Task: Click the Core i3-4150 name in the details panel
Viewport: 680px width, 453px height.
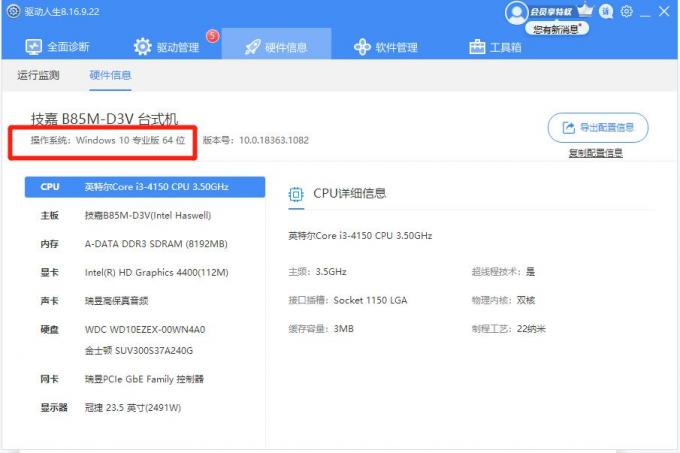Action: [x=360, y=236]
